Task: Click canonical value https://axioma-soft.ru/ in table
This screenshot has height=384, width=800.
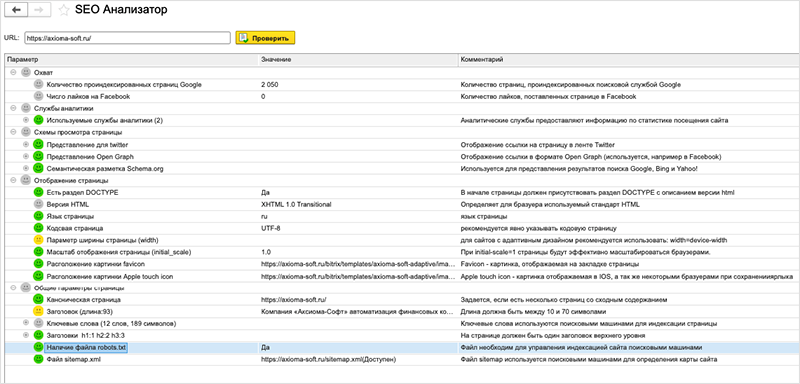Action: pyautogui.click(x=293, y=300)
